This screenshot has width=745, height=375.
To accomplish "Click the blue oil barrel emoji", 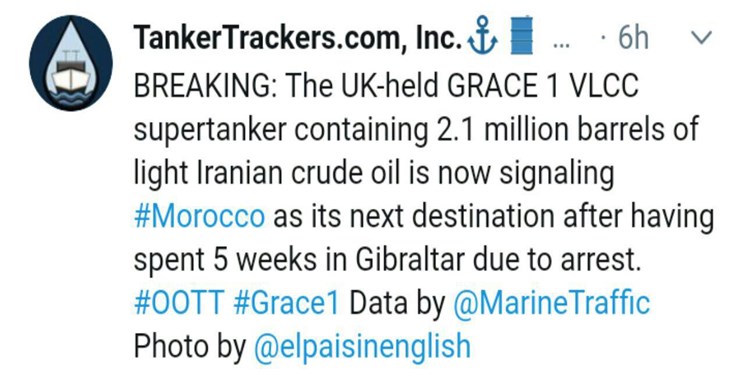I will click(521, 35).
